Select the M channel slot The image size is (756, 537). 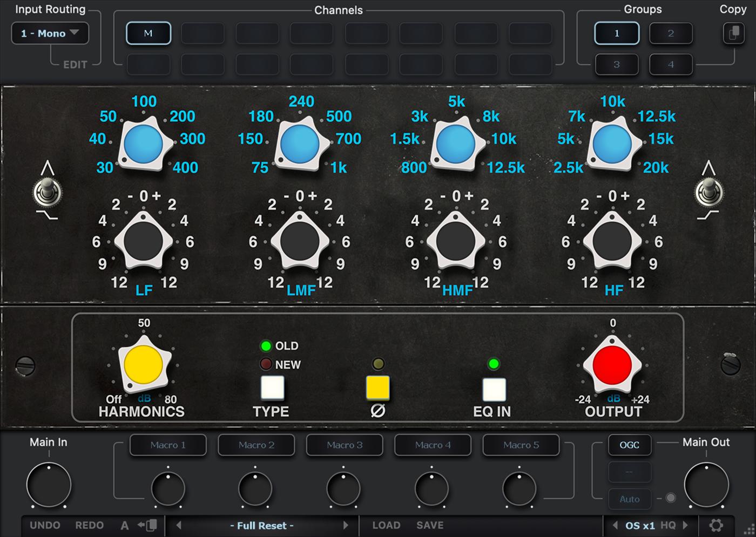click(x=148, y=33)
